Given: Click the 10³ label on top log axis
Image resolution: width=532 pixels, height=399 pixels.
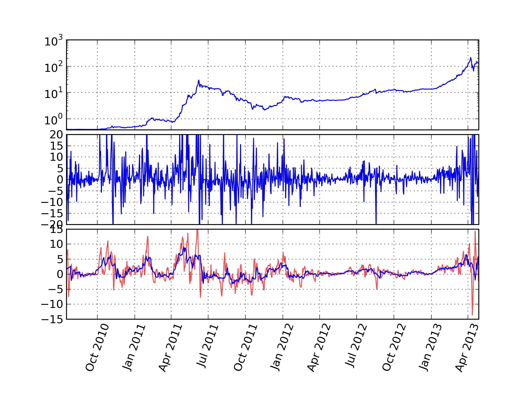Looking at the screenshot, I should pyautogui.click(x=53, y=41).
